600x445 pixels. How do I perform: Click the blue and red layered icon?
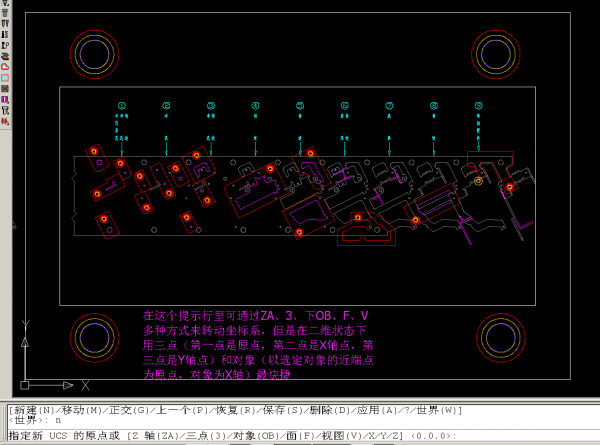point(5,56)
